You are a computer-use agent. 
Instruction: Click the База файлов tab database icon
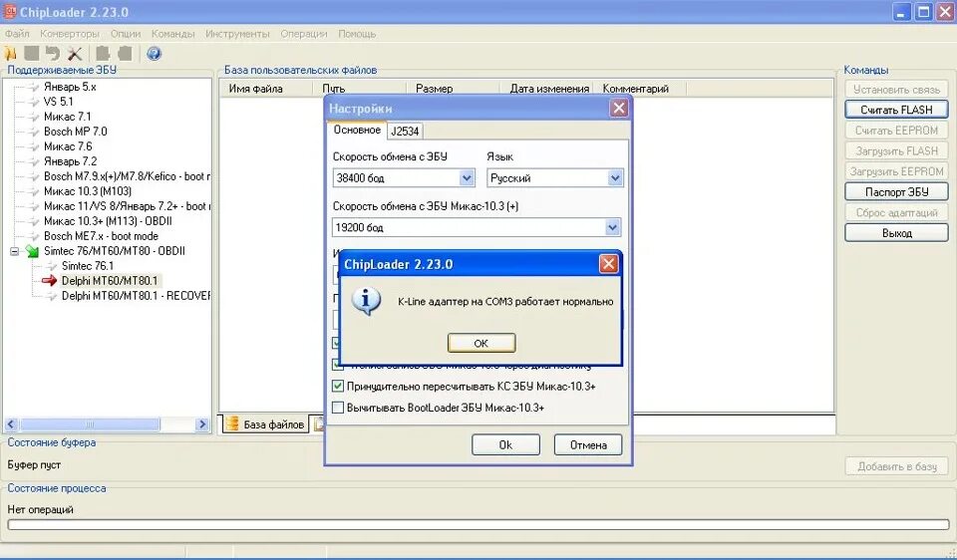coord(232,423)
